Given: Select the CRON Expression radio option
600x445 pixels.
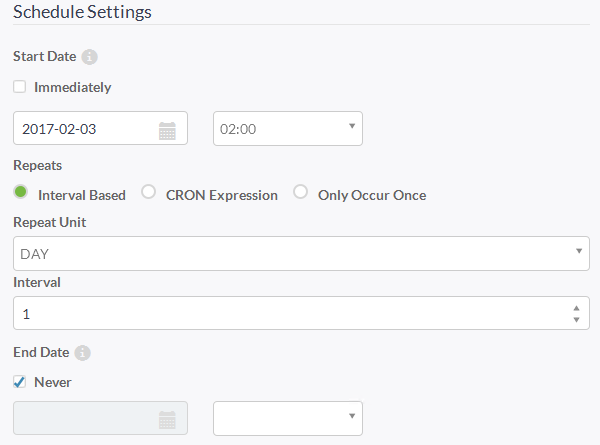Looking at the screenshot, I should coord(148,191).
